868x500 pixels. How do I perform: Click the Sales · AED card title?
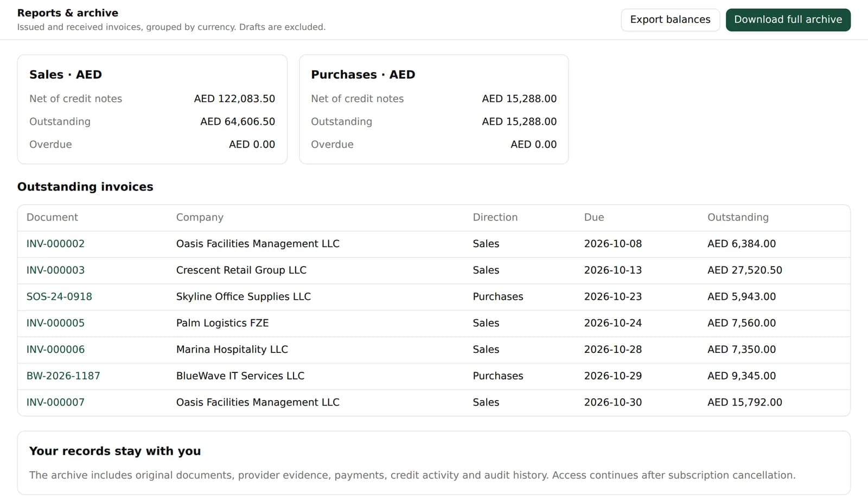point(66,75)
